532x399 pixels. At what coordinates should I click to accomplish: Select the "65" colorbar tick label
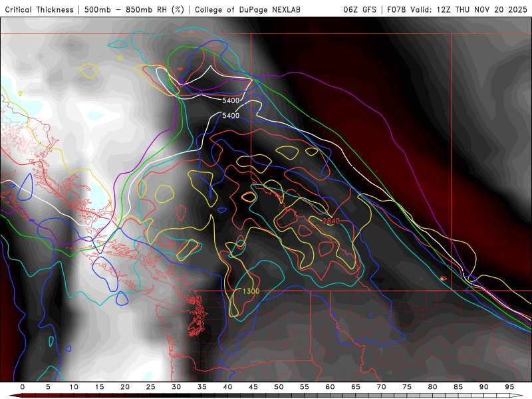(x=356, y=387)
